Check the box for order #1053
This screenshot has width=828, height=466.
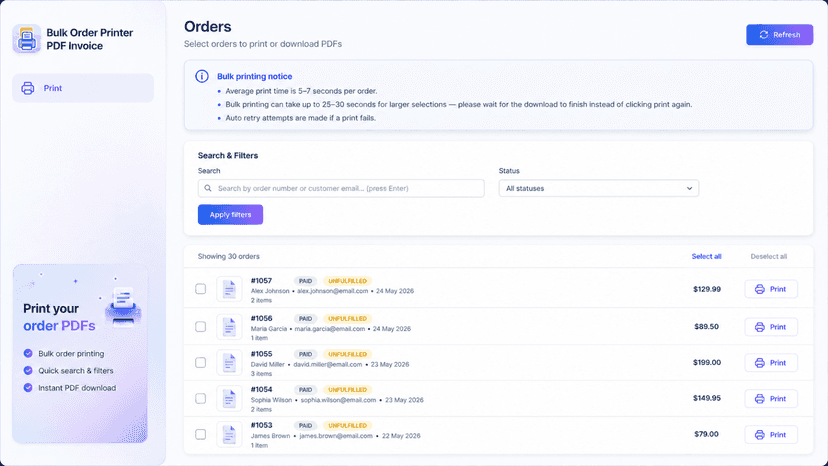(201, 435)
